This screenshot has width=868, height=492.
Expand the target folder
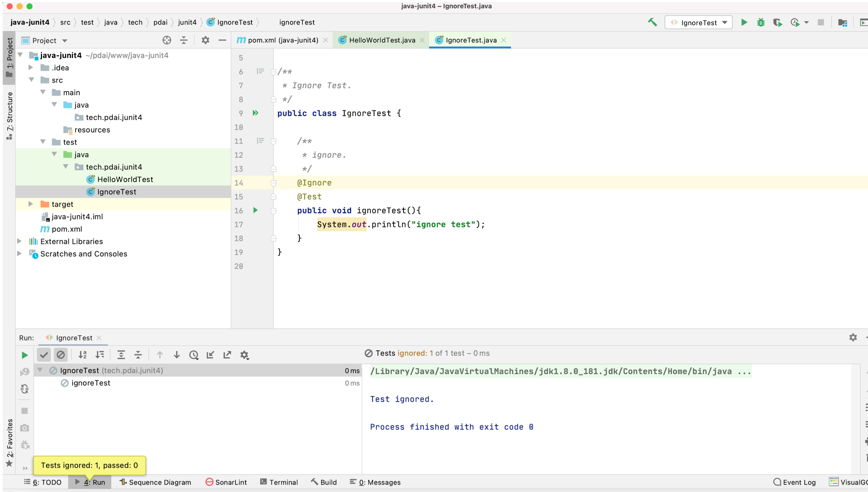pyautogui.click(x=31, y=204)
